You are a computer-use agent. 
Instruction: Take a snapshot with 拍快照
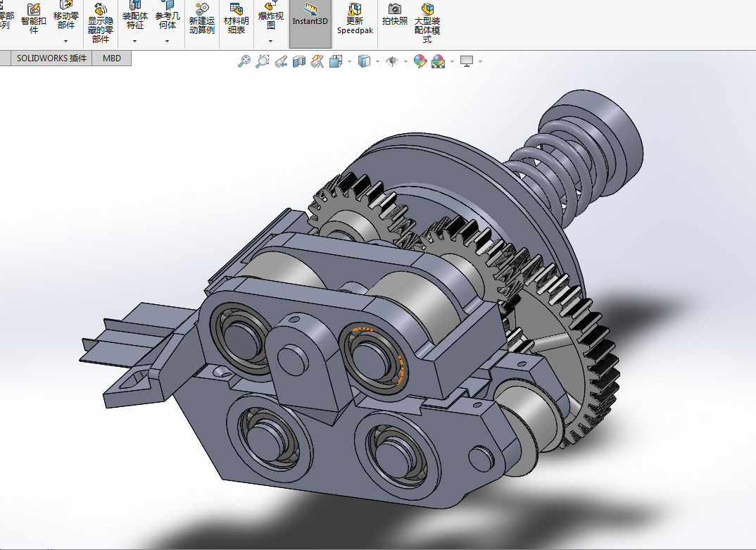pyautogui.click(x=395, y=10)
